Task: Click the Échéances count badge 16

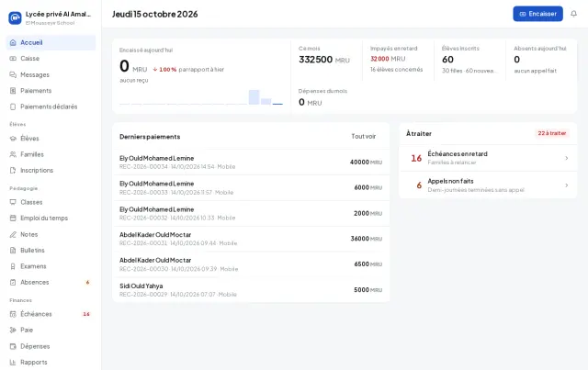Action: [86, 314]
